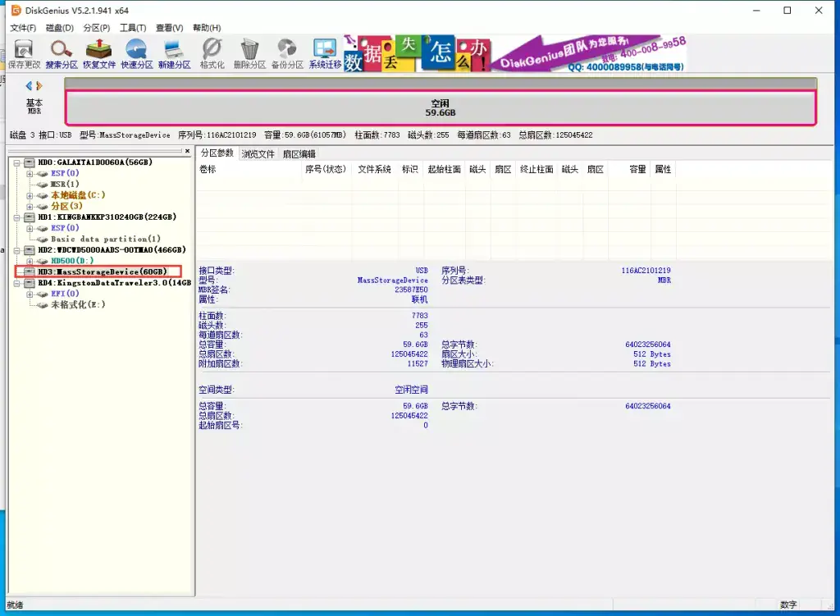
Task: Expand the ESP(0) partition under HD1
Action: tap(30, 228)
